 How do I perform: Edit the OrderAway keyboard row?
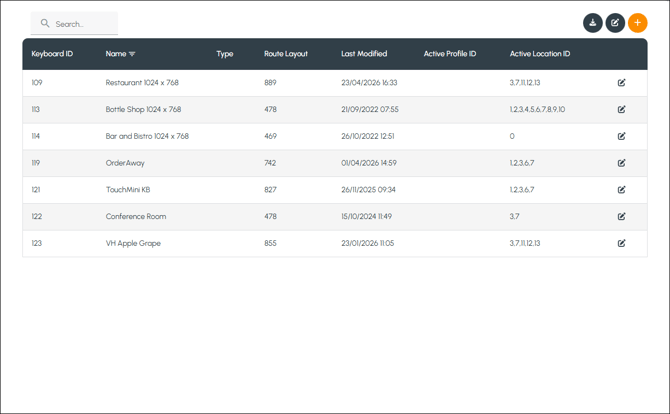point(621,163)
